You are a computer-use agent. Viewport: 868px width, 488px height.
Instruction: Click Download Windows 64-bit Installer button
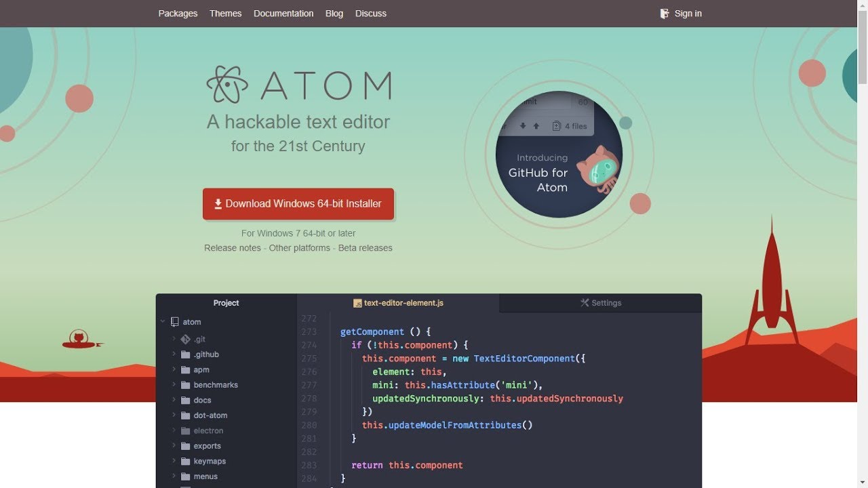298,204
